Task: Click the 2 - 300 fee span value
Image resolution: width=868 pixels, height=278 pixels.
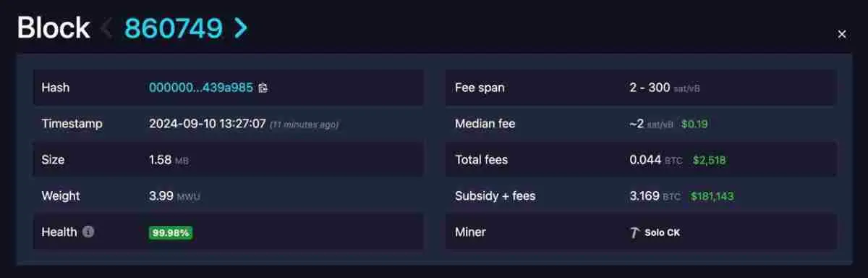Action: [x=650, y=88]
